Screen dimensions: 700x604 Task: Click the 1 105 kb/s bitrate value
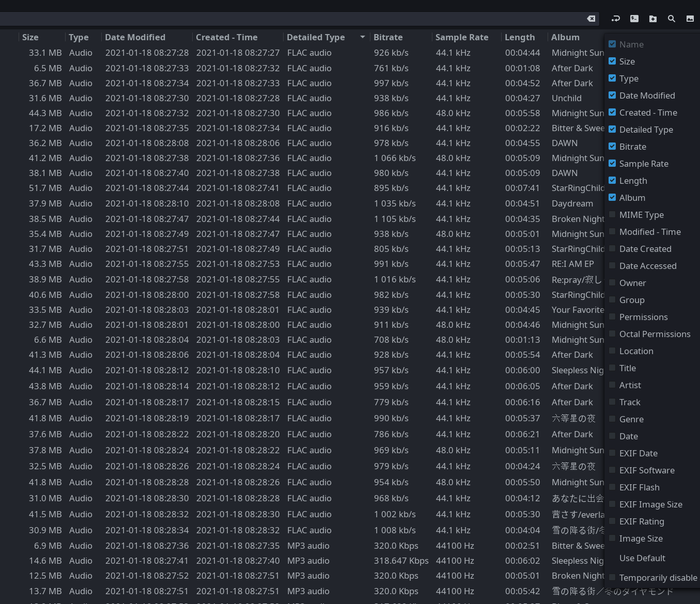point(395,219)
